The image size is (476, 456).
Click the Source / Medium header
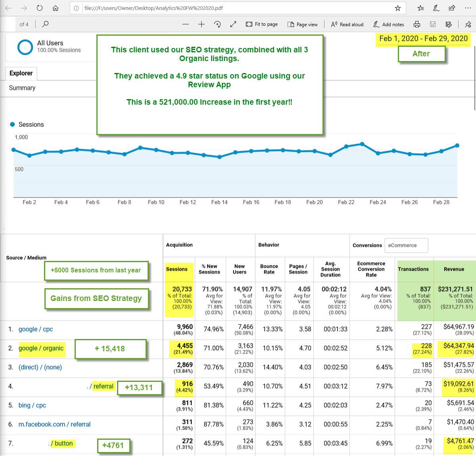point(26,258)
